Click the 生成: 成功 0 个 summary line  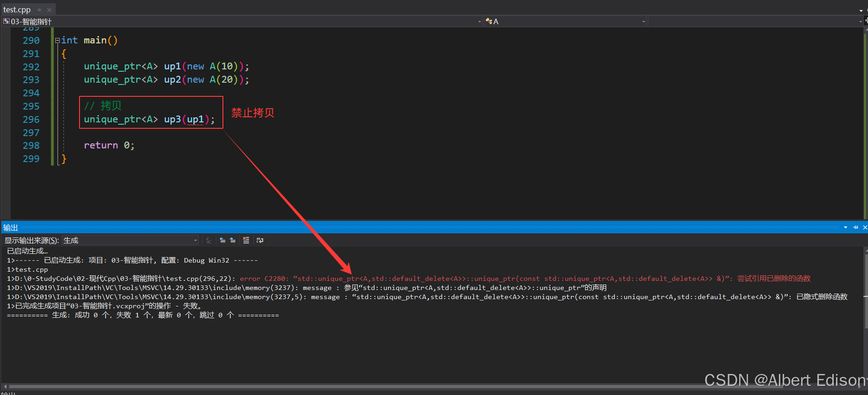143,315
